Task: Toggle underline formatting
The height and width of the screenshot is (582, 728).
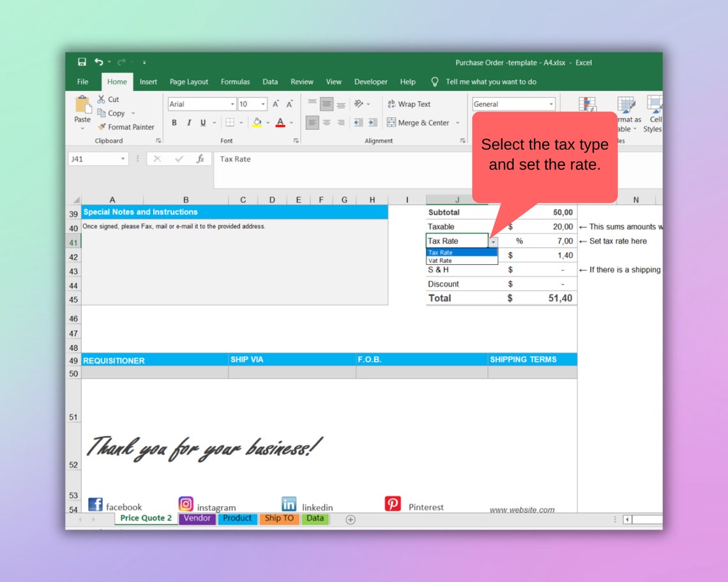Action: 202,122
